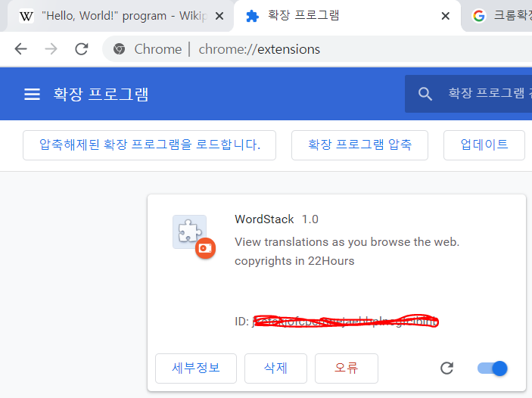Click the Google G favicon tab
Screen dimensions: 532x398
pos(479,16)
